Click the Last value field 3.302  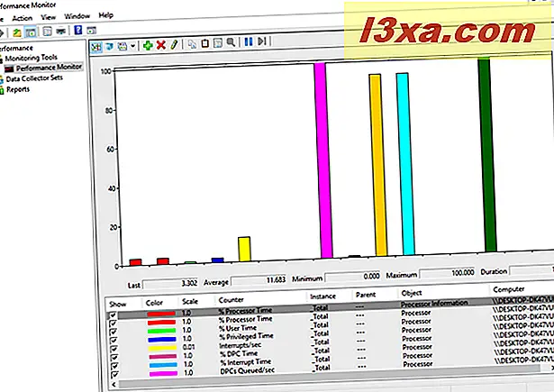tap(170, 283)
